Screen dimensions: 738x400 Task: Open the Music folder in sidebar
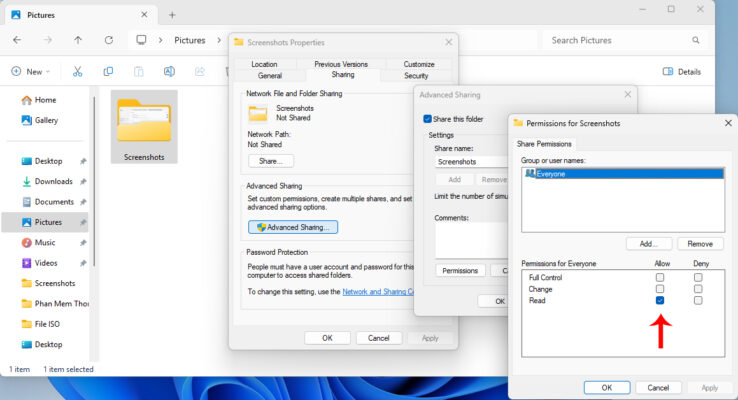click(45, 242)
